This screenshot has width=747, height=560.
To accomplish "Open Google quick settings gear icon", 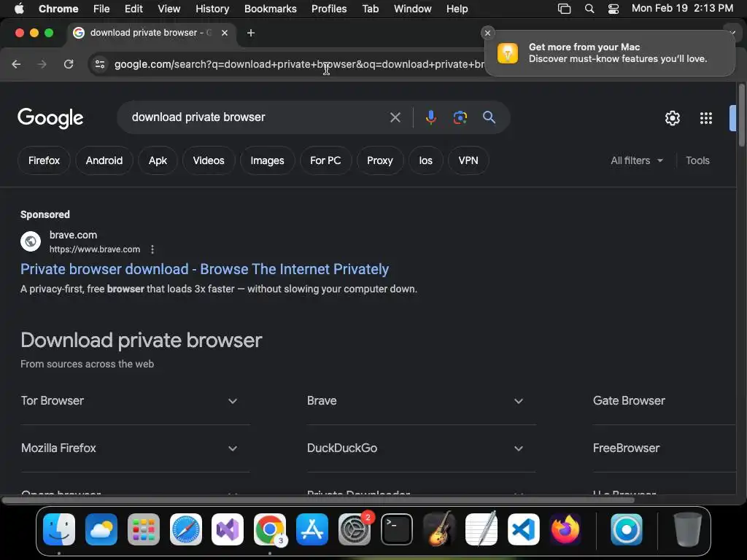I will tap(672, 118).
